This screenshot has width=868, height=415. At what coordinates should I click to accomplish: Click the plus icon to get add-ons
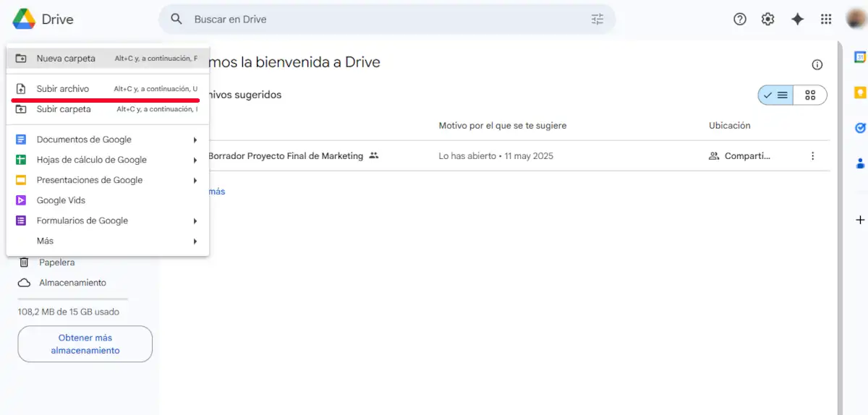pos(860,220)
